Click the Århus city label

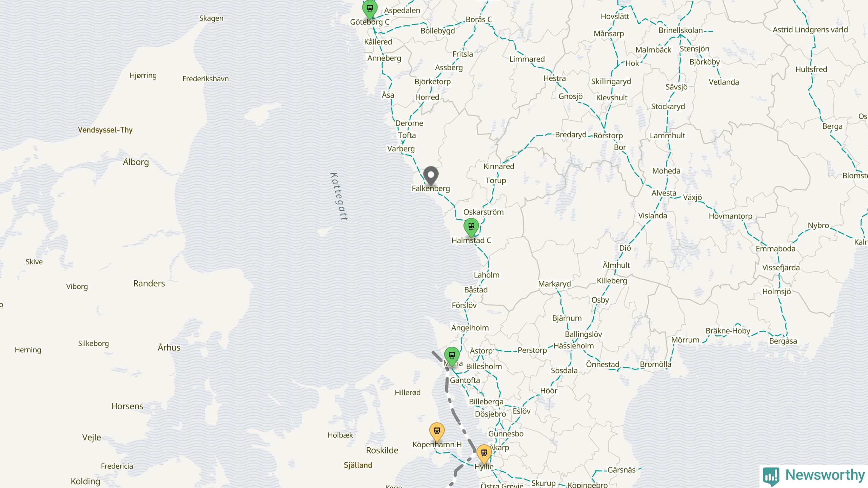coord(169,347)
